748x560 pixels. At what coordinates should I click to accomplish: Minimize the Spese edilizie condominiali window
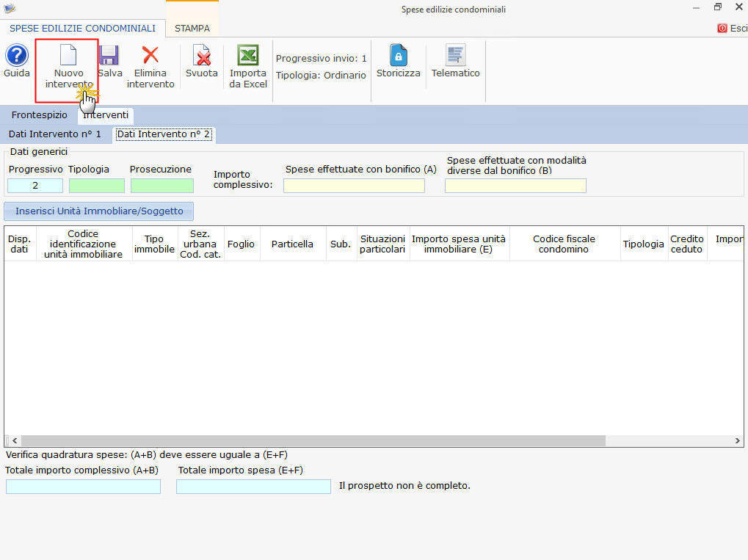pyautogui.click(x=697, y=7)
